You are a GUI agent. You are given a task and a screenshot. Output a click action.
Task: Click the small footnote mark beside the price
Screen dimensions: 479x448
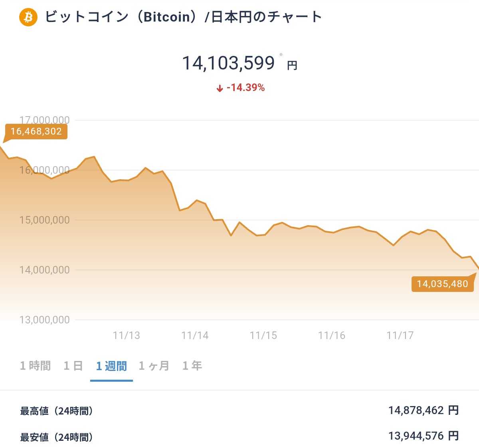281,55
